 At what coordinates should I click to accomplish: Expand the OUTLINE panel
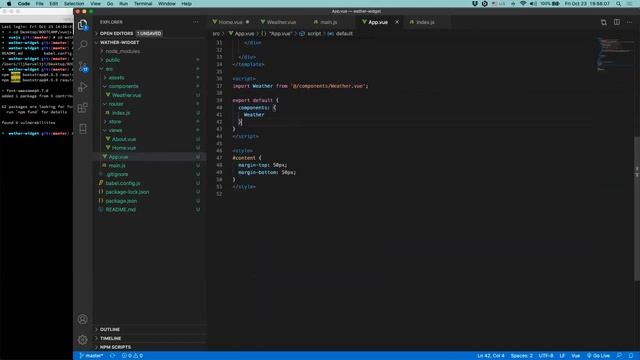pyautogui.click(x=110, y=329)
